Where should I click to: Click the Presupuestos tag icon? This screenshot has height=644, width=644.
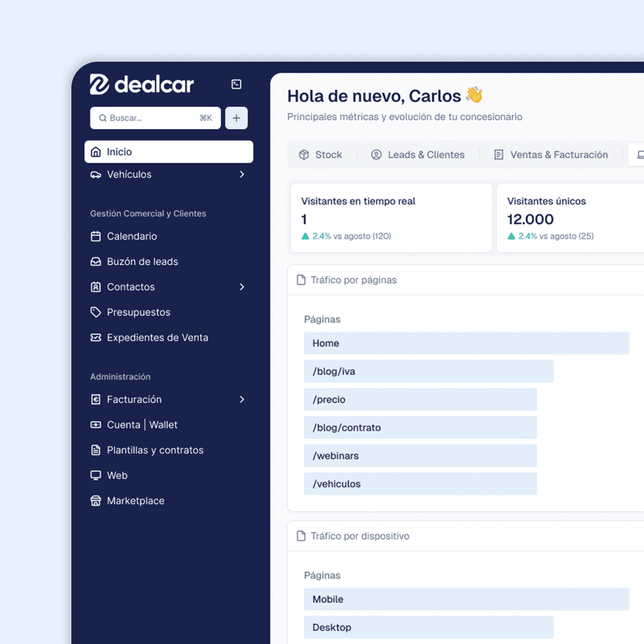pos(96,312)
